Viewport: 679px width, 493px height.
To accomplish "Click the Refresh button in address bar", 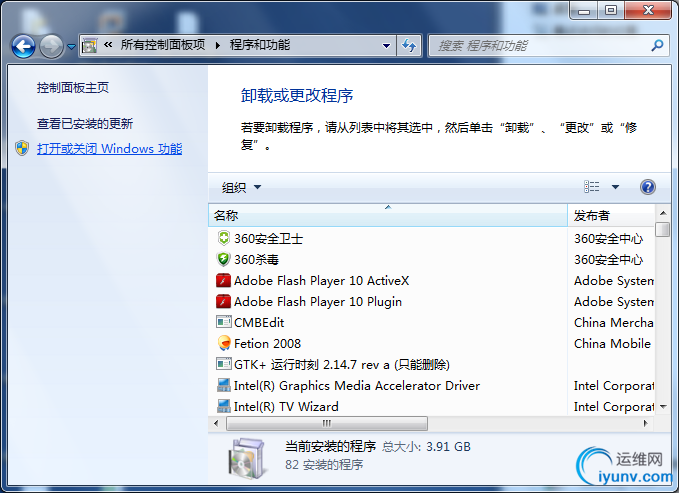I will click(409, 45).
